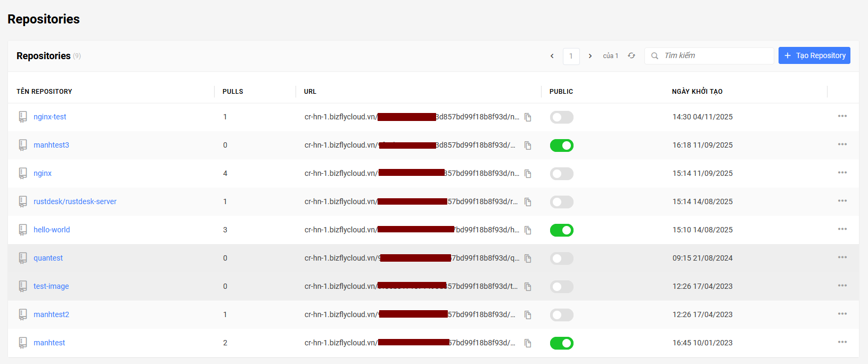Screen dimensions: 868x364
Task: Expand the actions menu for the quantest row
Action: (x=842, y=257)
